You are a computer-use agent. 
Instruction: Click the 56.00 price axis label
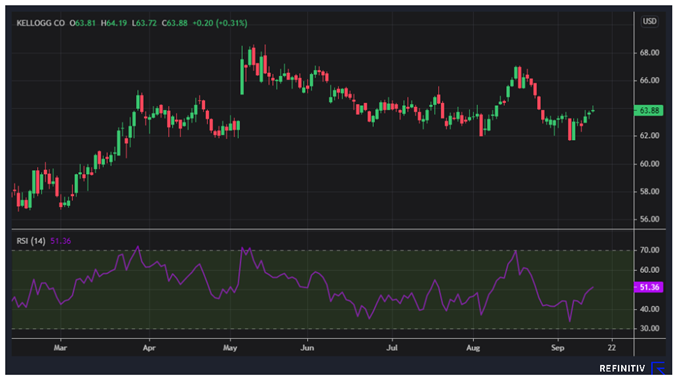[x=649, y=219]
